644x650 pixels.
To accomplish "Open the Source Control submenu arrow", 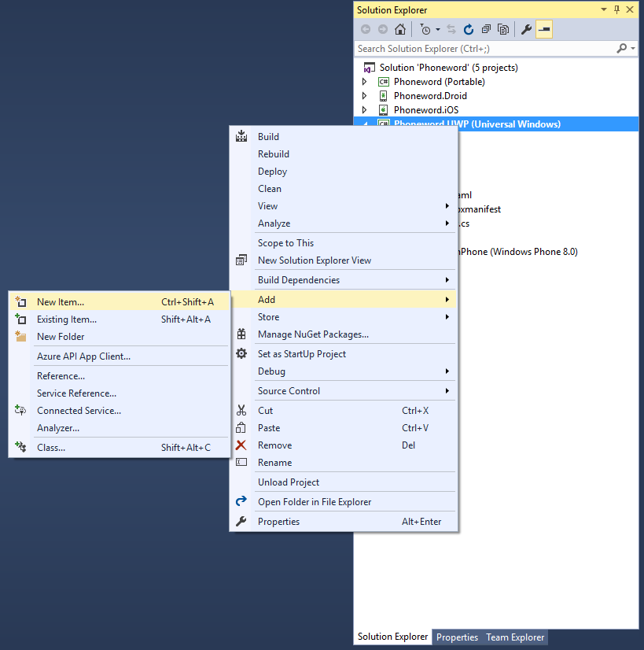I will coord(447,391).
